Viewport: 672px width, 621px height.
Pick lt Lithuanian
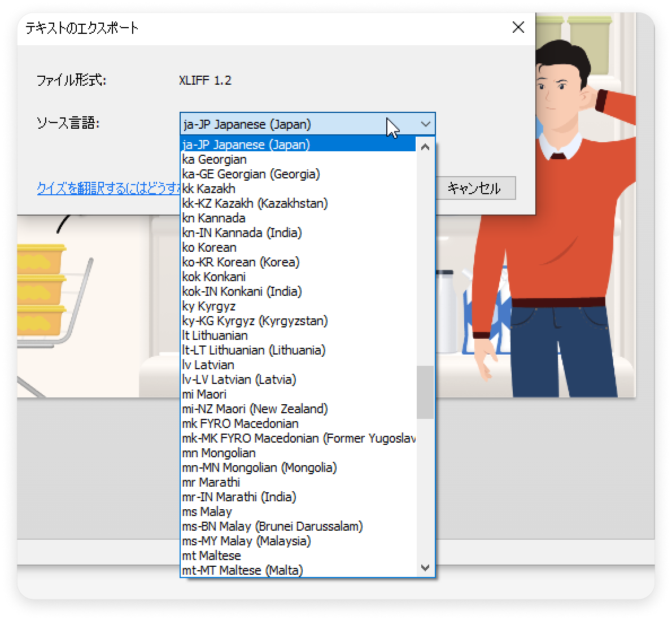298,335
